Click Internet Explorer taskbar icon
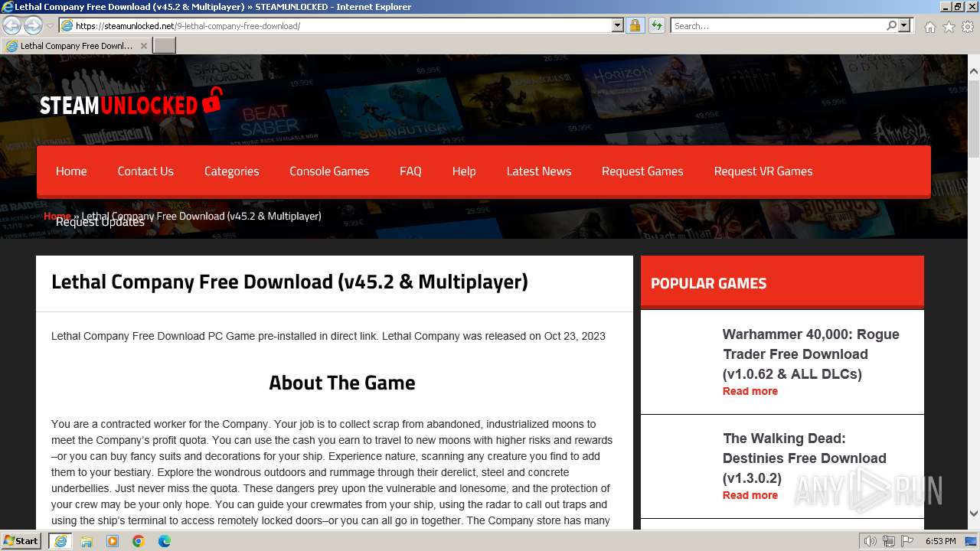 coord(60,541)
